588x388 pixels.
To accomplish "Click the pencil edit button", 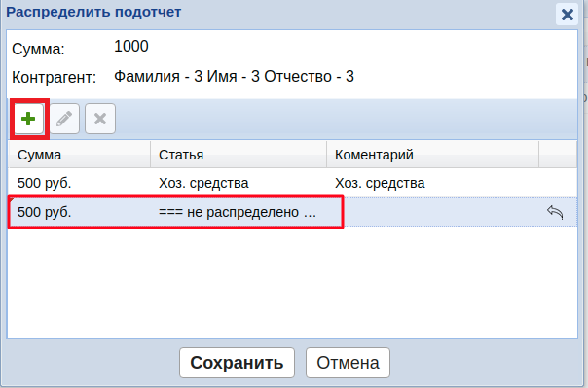I will 64,119.
